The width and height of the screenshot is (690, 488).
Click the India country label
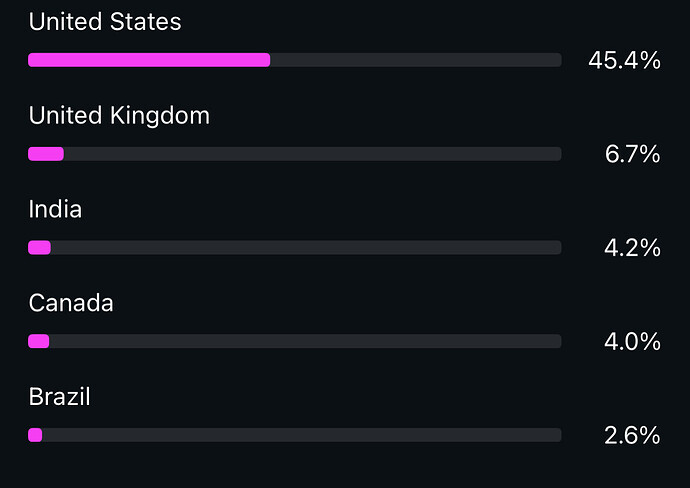[55, 210]
